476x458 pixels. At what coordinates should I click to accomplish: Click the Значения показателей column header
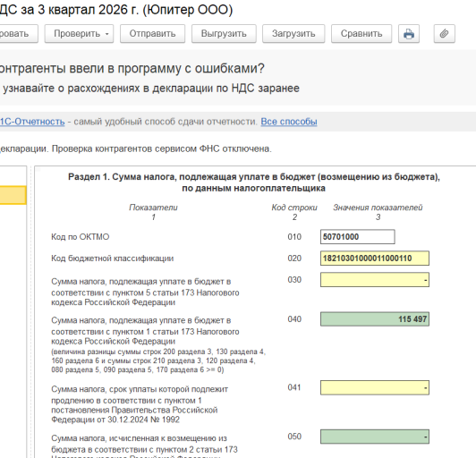click(x=378, y=208)
